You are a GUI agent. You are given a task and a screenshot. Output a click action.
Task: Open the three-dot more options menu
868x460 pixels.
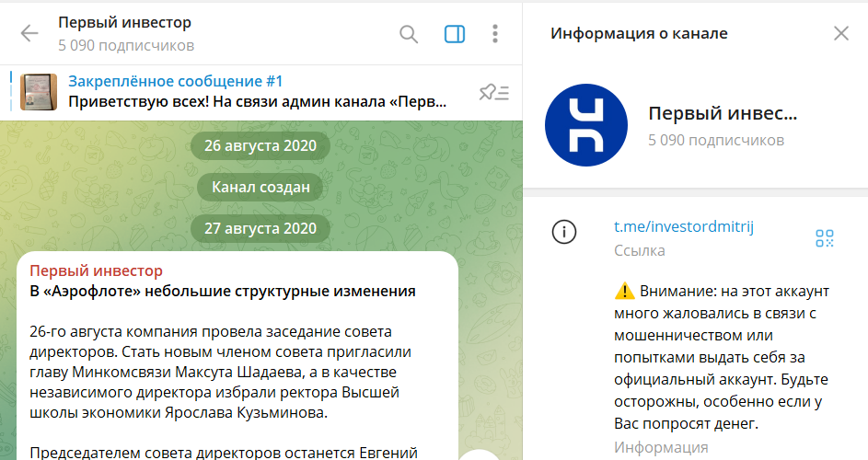pos(495,34)
